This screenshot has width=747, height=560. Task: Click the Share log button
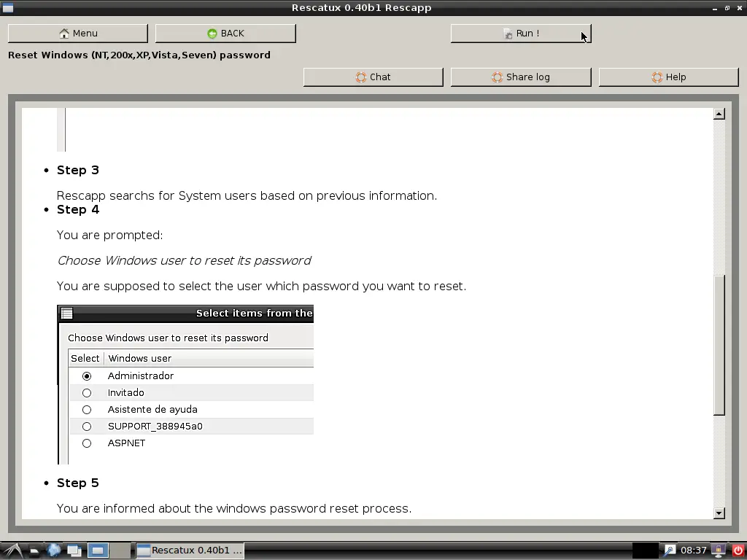(521, 77)
